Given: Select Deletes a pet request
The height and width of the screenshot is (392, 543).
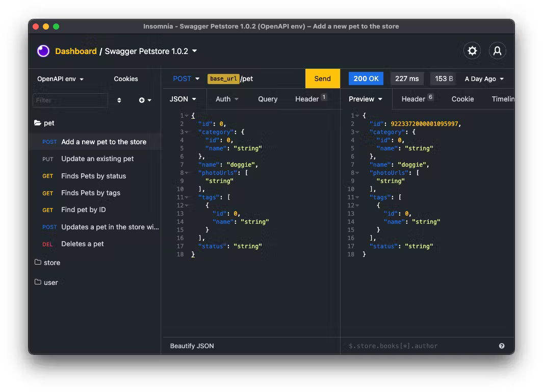Looking at the screenshot, I should click(95, 244).
